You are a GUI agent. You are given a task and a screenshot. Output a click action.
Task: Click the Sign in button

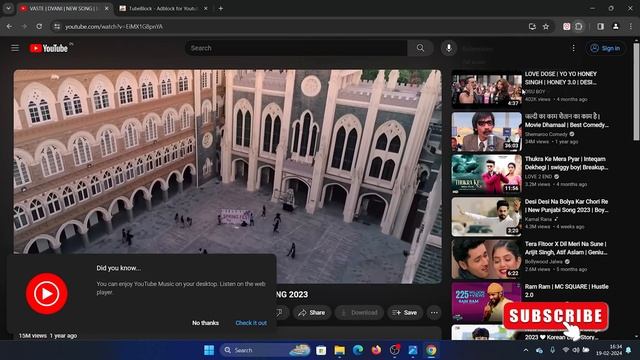click(x=605, y=48)
